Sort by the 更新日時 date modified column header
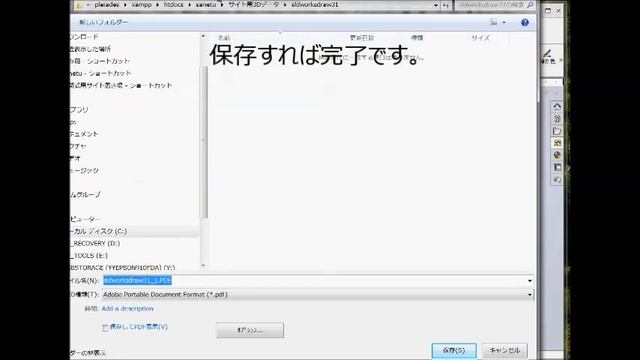The height and width of the screenshot is (360, 640). point(362,38)
